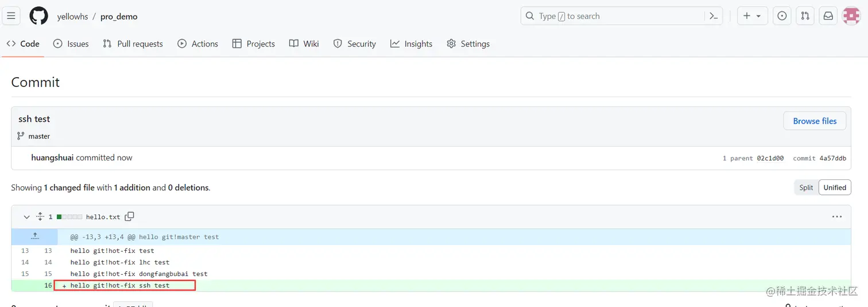The width and height of the screenshot is (868, 307).
Task: Switch diff view to Unified
Action: click(x=835, y=187)
